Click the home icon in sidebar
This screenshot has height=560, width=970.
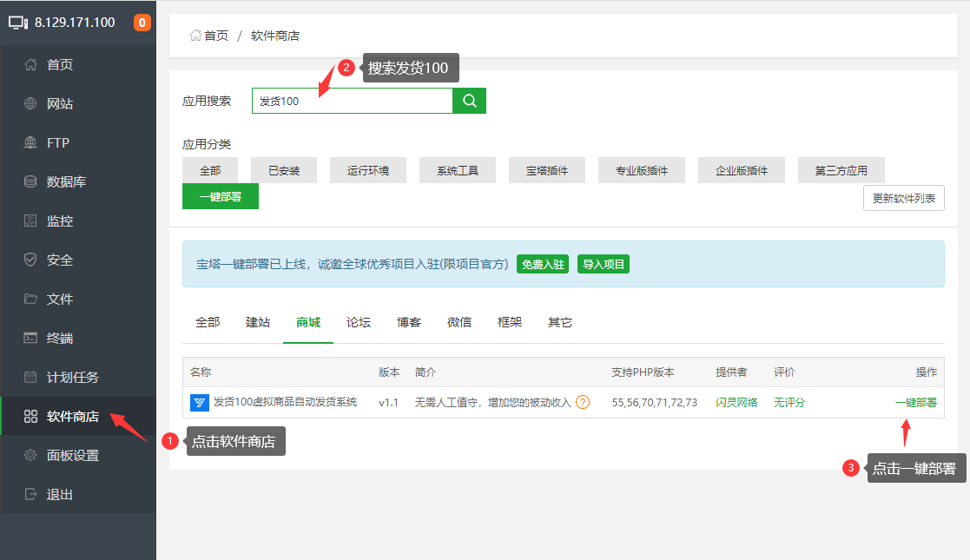30,64
